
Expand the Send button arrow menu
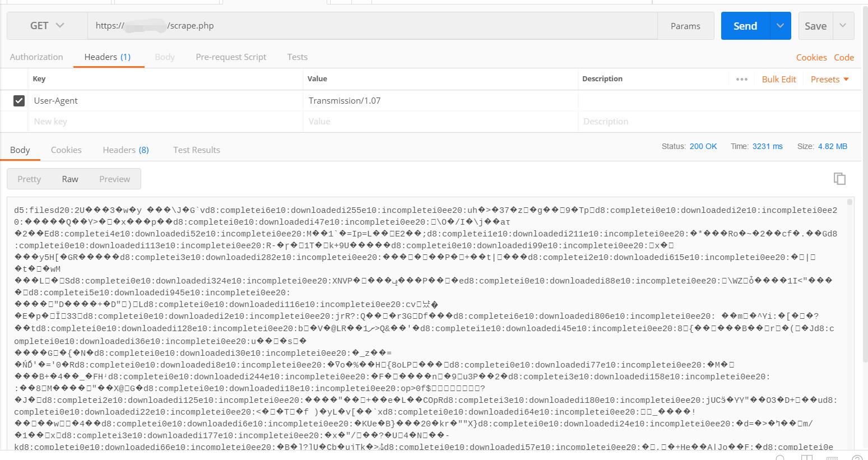(780, 26)
